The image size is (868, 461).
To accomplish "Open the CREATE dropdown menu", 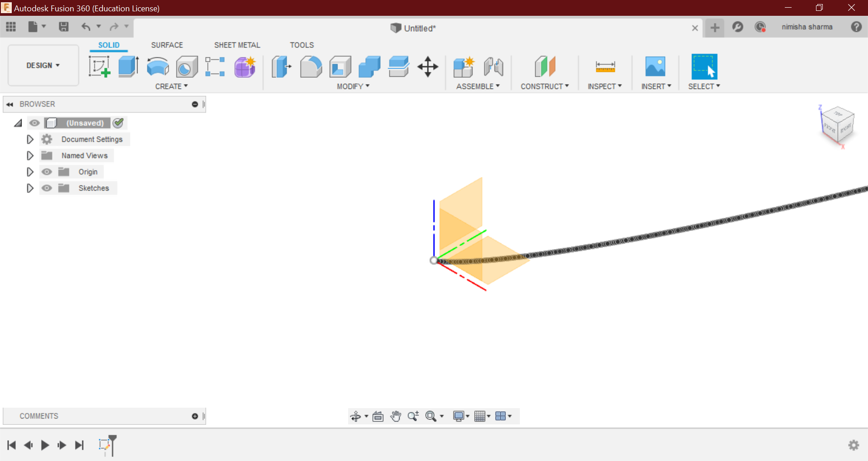I will click(x=171, y=86).
